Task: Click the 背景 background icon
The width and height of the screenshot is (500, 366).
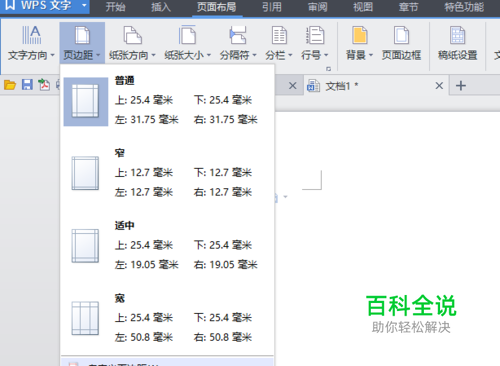Action: click(x=360, y=35)
